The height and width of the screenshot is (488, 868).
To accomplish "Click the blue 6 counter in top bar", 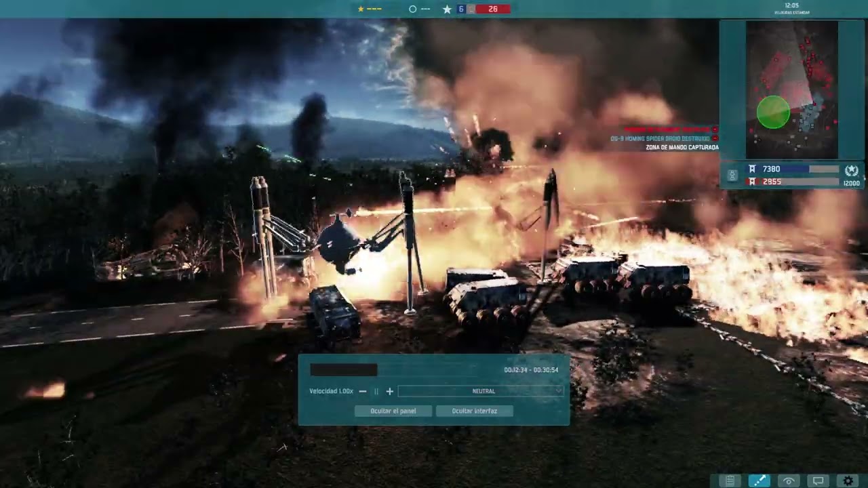I will click(461, 9).
